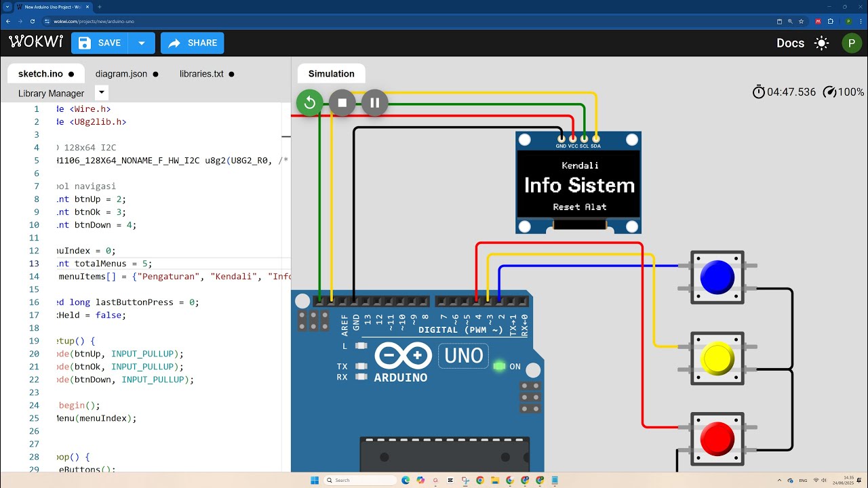
Task: Click the green ON power LED
Action: click(x=500, y=367)
